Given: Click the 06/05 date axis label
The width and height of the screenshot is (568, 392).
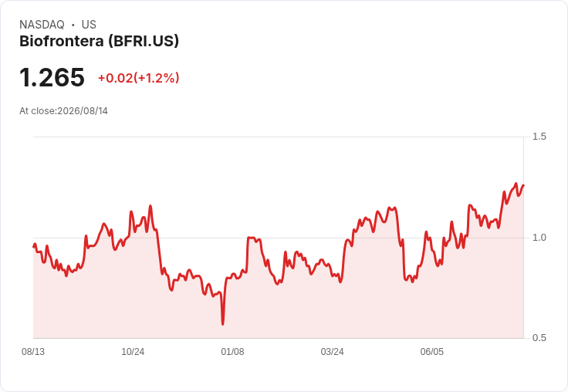Looking at the screenshot, I should (432, 352).
